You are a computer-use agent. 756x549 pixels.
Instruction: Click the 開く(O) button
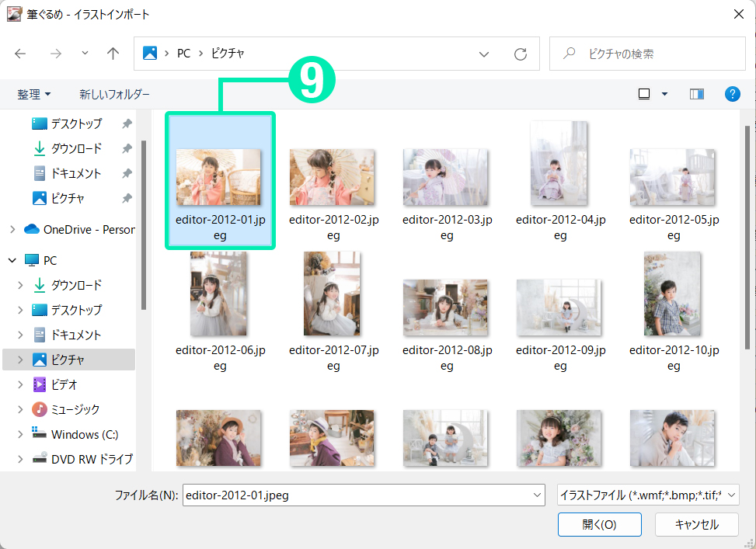[599, 524]
